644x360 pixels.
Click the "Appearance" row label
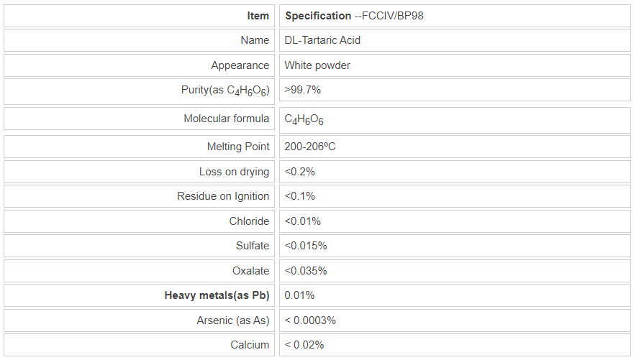[240, 65]
